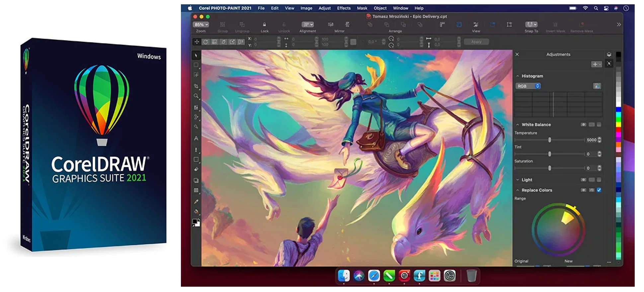Click the histogram options icon beside RGB
This screenshot has height=292, width=644.
click(x=597, y=86)
